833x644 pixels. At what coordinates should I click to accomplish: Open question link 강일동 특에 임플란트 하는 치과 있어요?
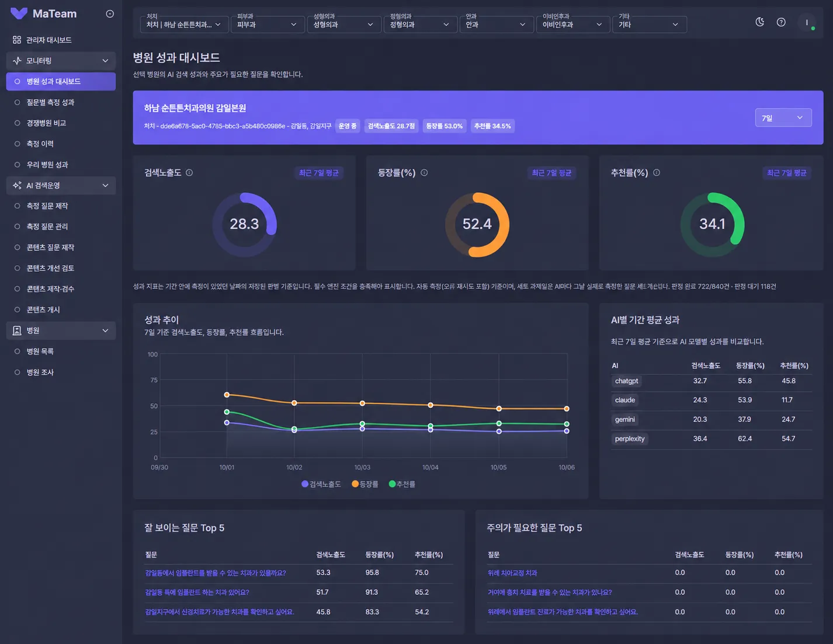197,592
